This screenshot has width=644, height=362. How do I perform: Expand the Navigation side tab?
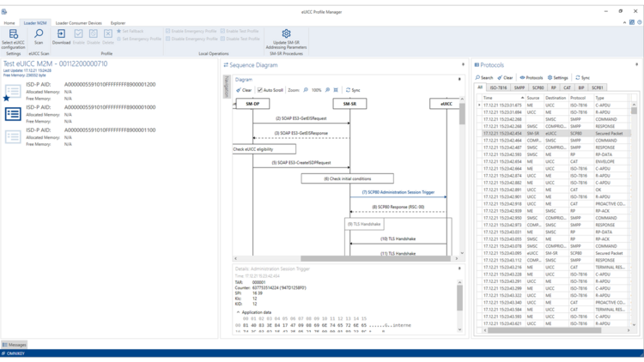pos(226,87)
